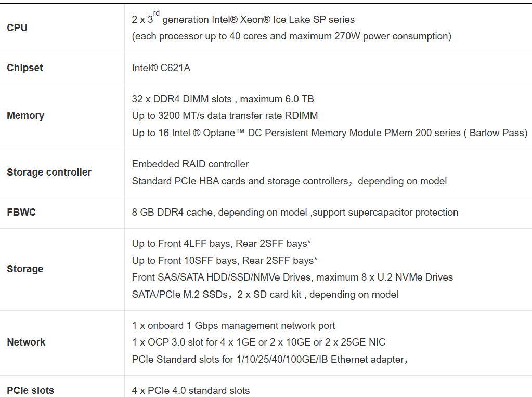Click the maximum 8 x U.2 NVMe Drives line
Image resolution: width=532 pixels, height=397 pixels.
(292, 277)
